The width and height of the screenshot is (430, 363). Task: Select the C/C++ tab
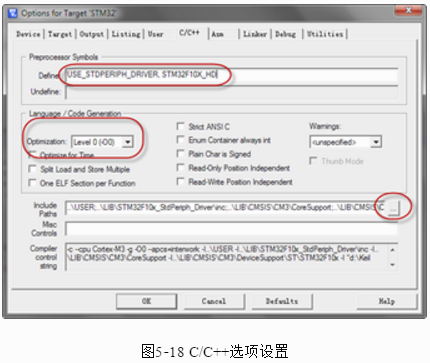click(189, 33)
